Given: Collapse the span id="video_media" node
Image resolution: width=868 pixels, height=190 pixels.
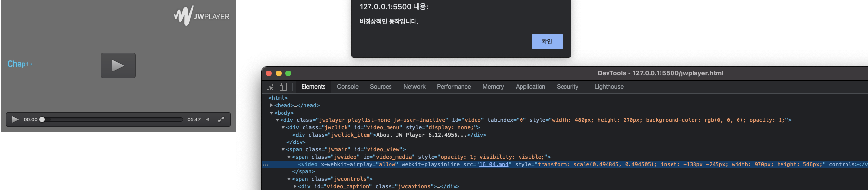Looking at the screenshot, I should click(x=289, y=157).
